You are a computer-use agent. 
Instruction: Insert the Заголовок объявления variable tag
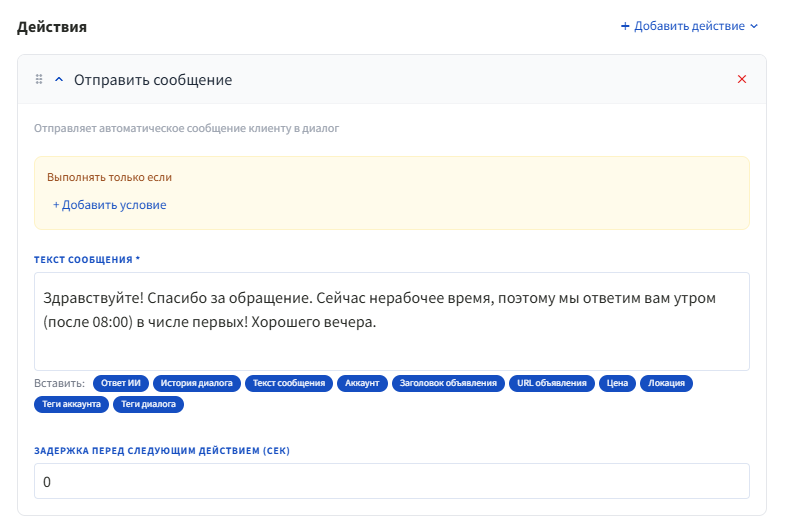pos(448,383)
